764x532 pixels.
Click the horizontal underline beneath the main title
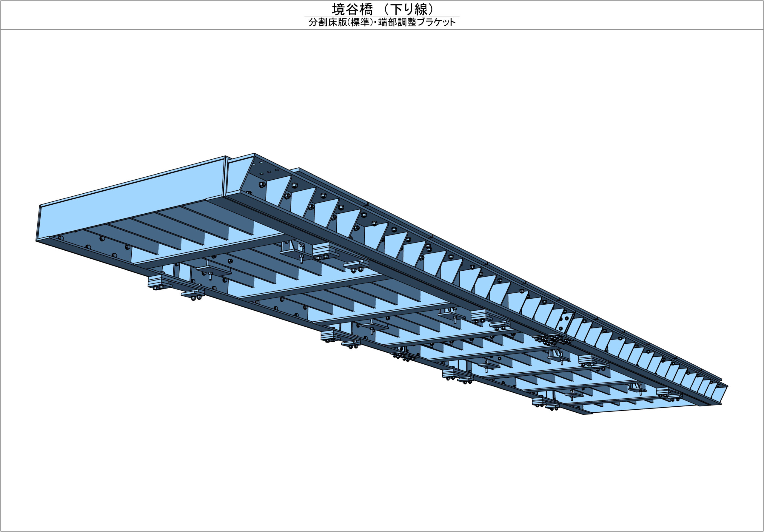pos(382,17)
